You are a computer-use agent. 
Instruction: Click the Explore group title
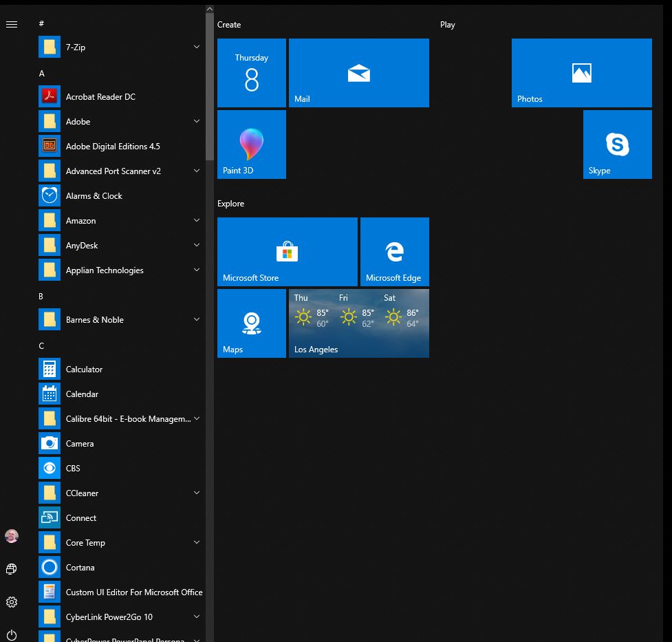[230, 204]
